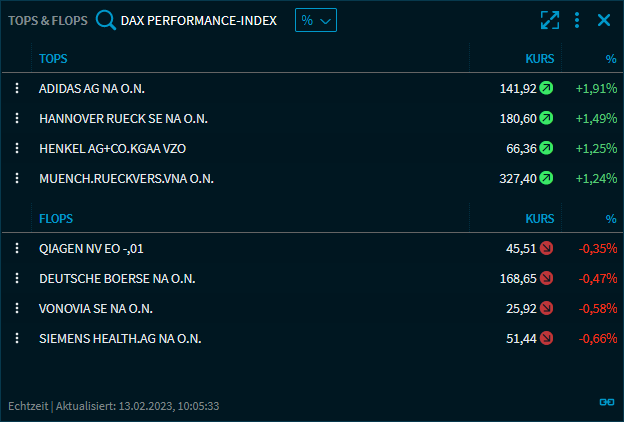This screenshot has width=624, height=422.
Task: Click the % column header in Flops
Action: pos(611,218)
